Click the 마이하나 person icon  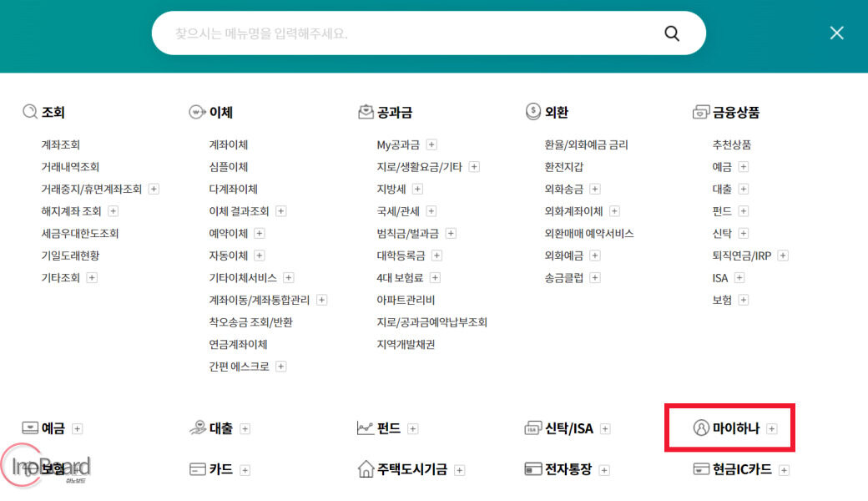click(701, 428)
